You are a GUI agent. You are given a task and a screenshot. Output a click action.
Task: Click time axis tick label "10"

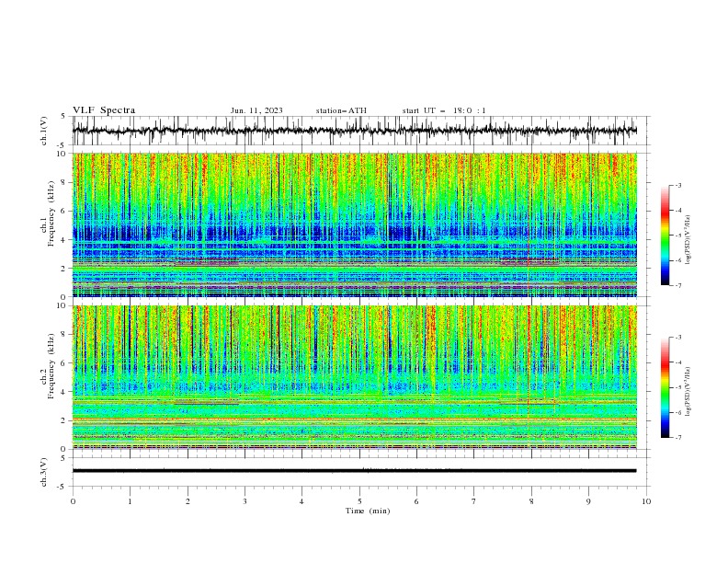(x=646, y=501)
